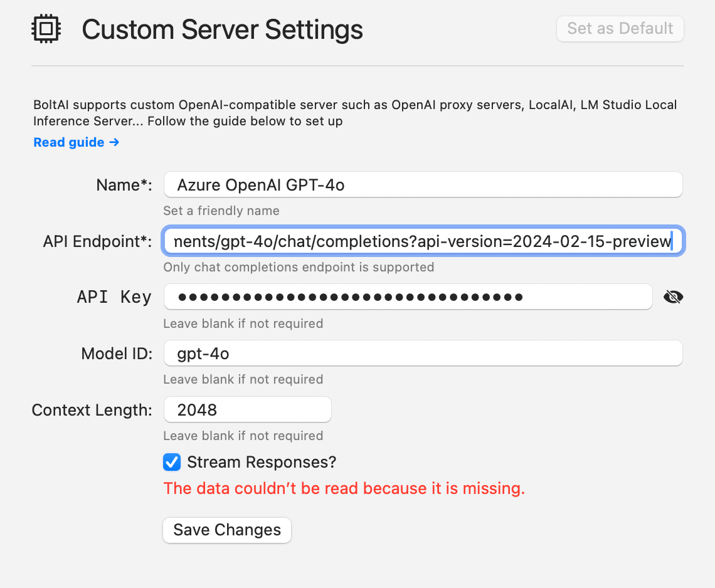
Task: Click the Custom Server Settings heading
Action: coord(223,29)
